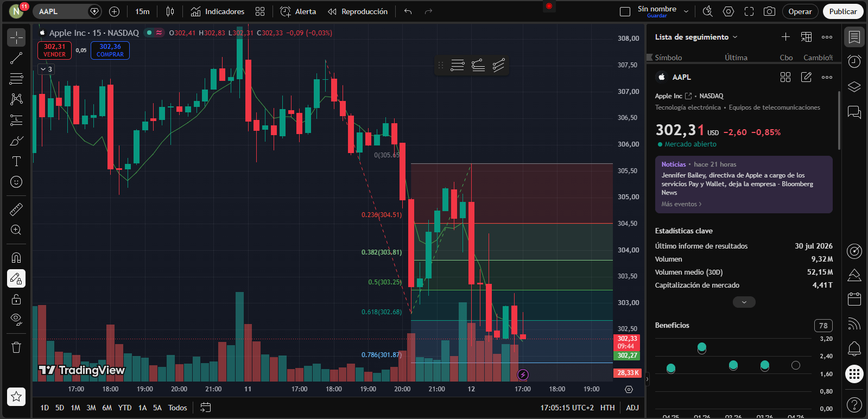Screen dimensions: 868x419
Task: Open the Lista de seguimiento dropdown
Action: (696, 37)
